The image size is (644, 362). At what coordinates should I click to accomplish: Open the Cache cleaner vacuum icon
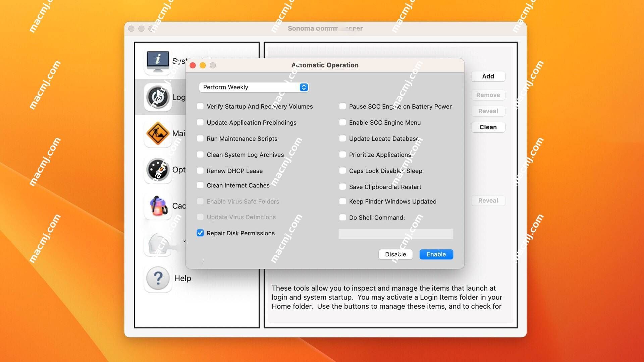point(158,206)
